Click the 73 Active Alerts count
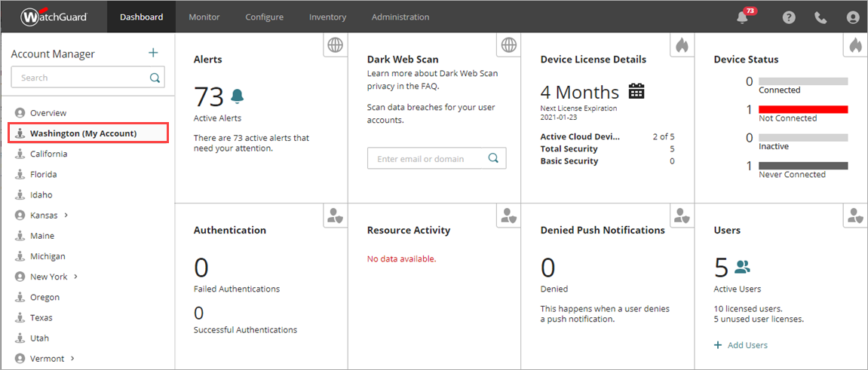Screen dimensions: 868x370 pyautogui.click(x=209, y=96)
